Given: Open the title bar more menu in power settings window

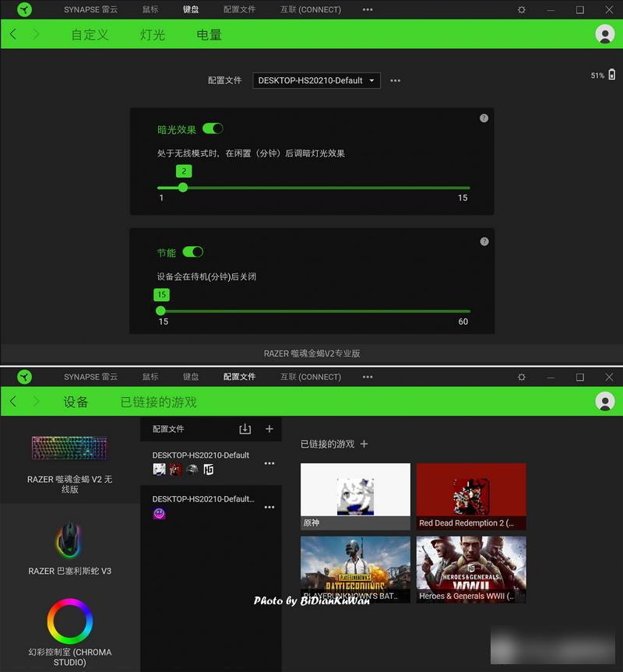Looking at the screenshot, I should click(x=368, y=9).
